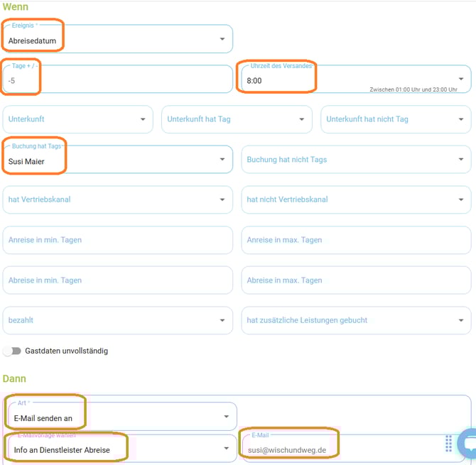Expand the hat nicht Vertriebskanal dropdown
476x465 pixels.
tap(355, 199)
